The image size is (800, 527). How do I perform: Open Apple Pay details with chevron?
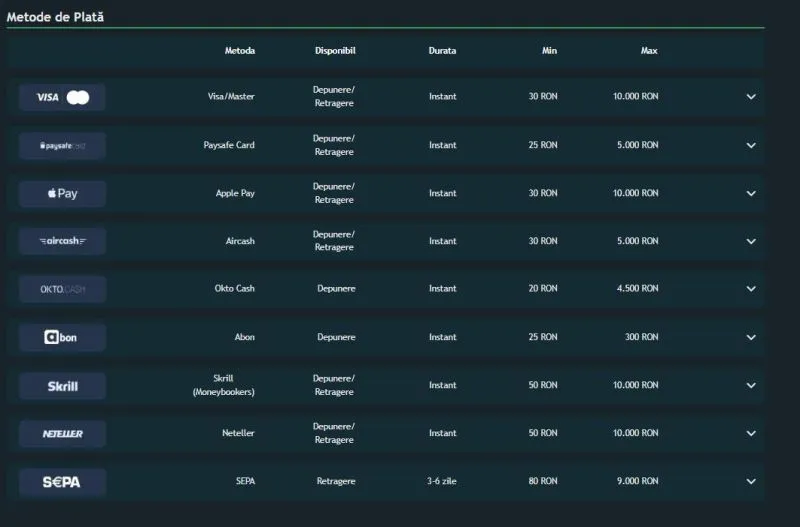[x=751, y=193]
